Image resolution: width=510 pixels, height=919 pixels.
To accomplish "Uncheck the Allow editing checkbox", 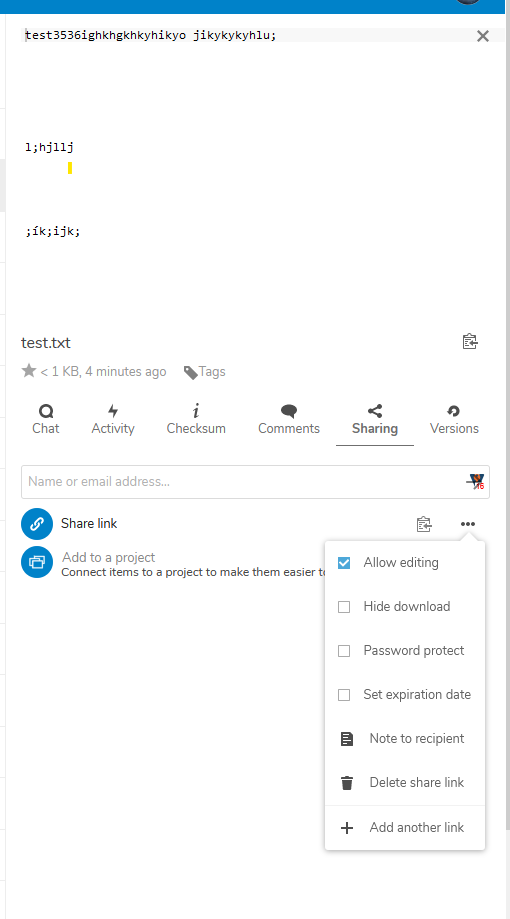I will pyautogui.click(x=344, y=563).
